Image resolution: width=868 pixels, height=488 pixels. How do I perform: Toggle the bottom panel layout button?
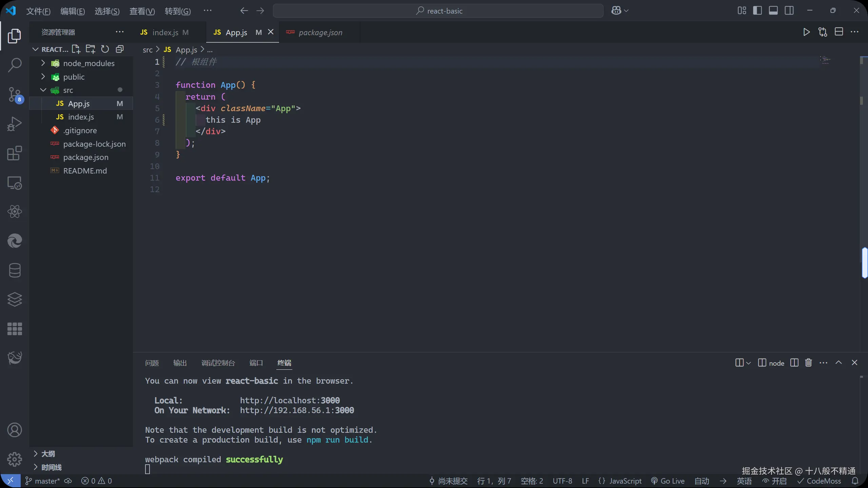pos(773,11)
